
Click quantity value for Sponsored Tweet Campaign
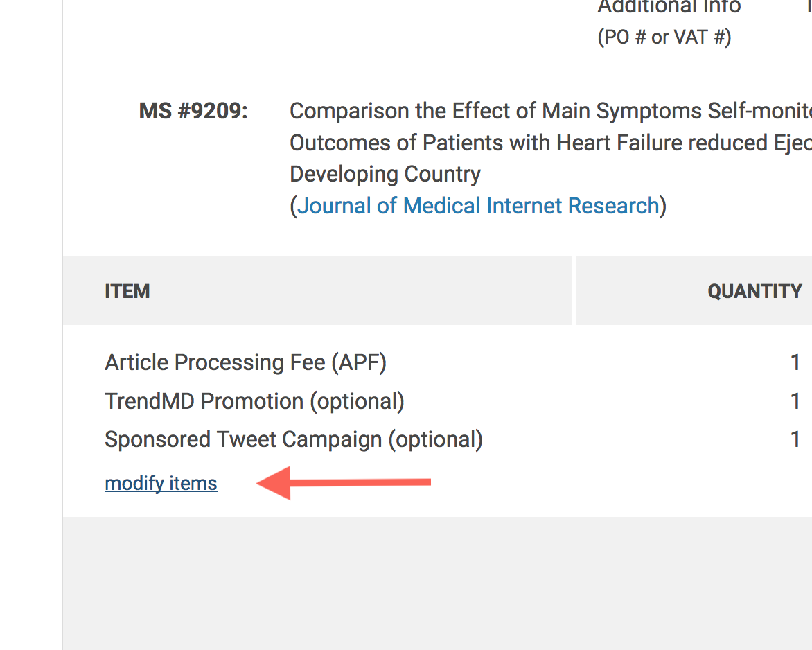point(795,439)
